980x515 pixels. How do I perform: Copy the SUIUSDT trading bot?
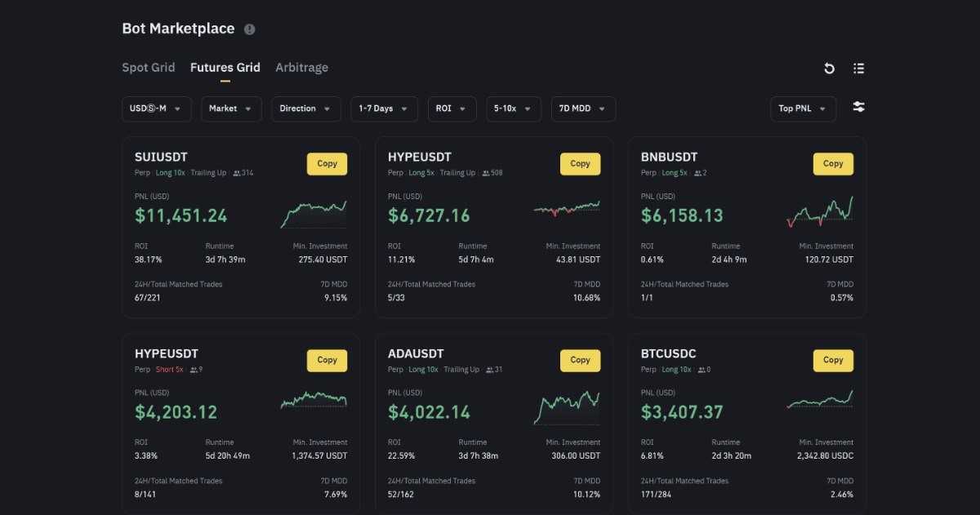(x=327, y=163)
